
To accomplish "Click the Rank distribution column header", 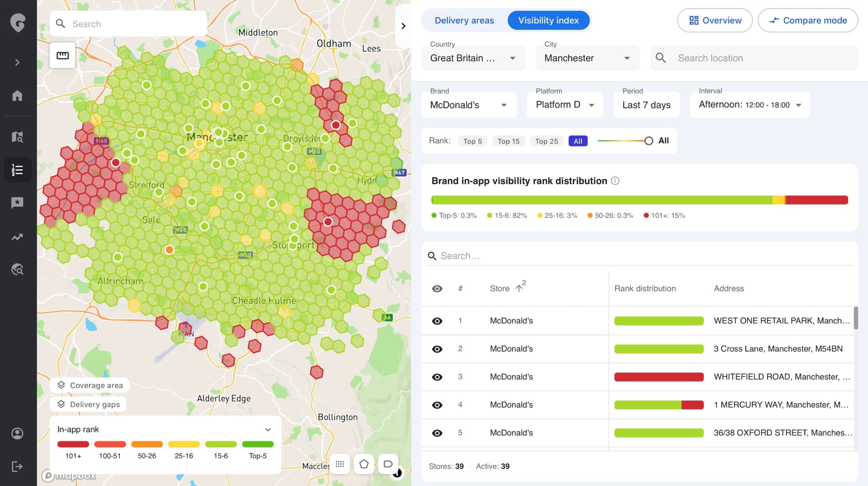I will click(645, 289).
